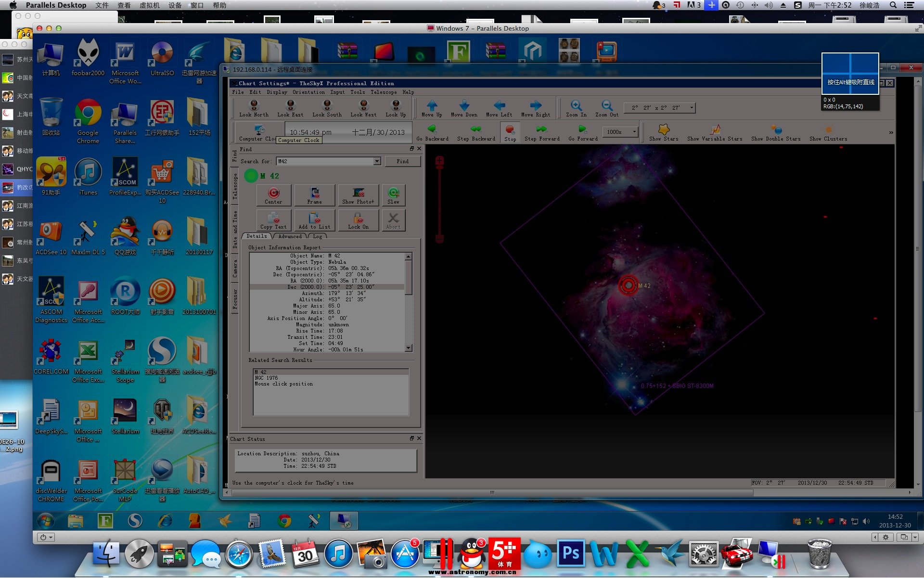
Task: Click in Search for input field
Action: [325, 161]
